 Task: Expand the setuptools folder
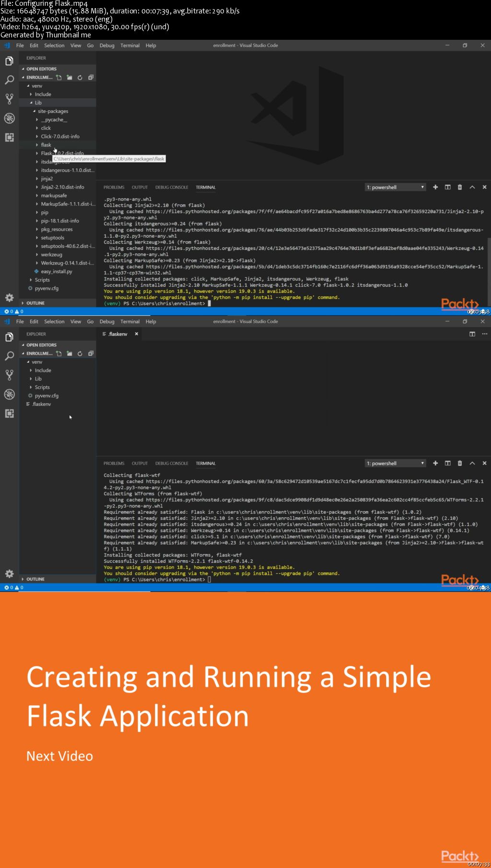coord(52,238)
